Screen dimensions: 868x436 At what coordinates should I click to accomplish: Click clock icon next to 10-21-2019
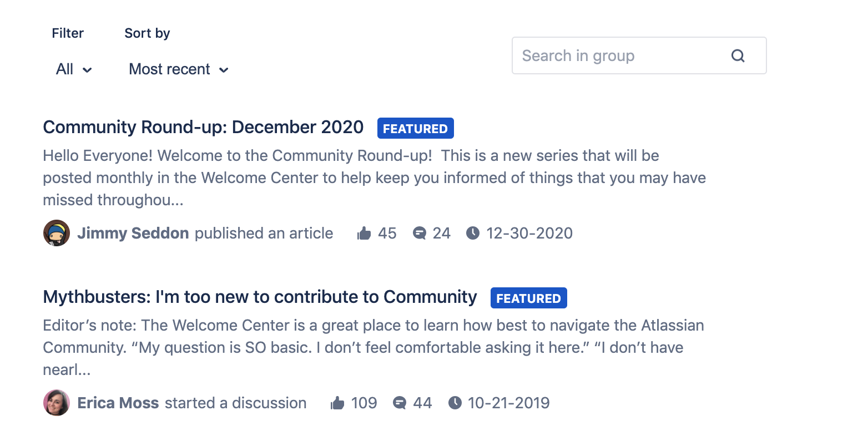pos(455,403)
